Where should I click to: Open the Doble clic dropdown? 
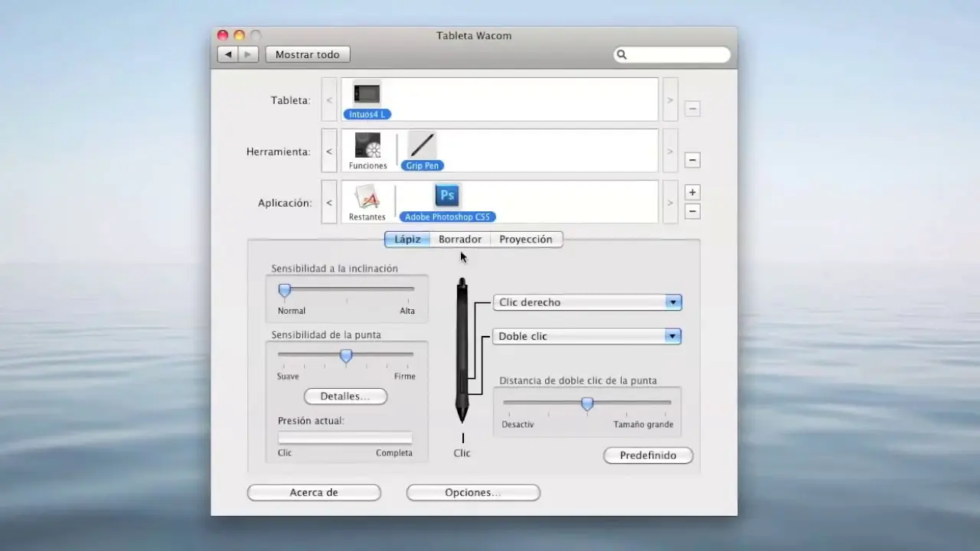pos(587,336)
